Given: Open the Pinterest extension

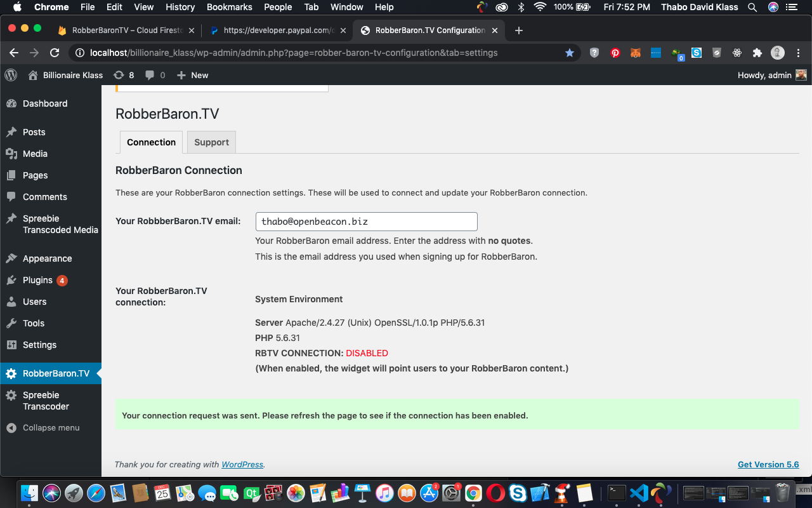Looking at the screenshot, I should click(x=615, y=53).
